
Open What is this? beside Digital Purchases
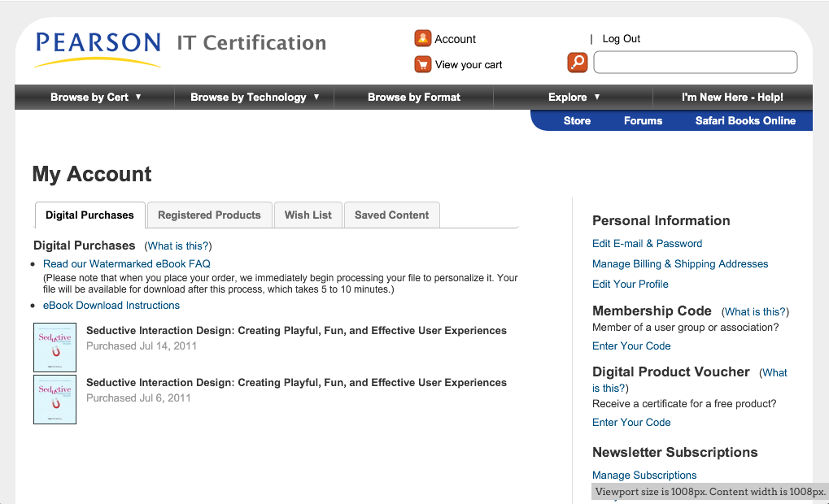(178, 246)
